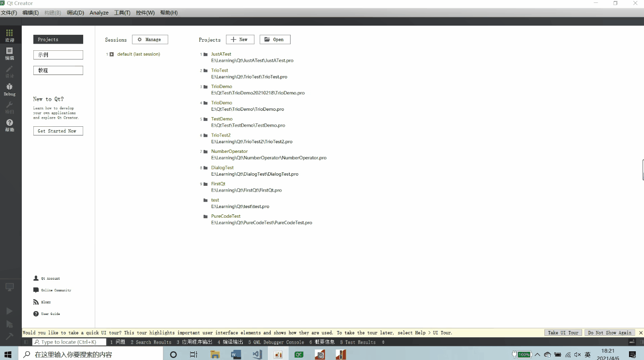Image resolution: width=644 pixels, height=360 pixels.
Task: Click the Blogs RSS feed icon
Action: pyautogui.click(x=36, y=302)
